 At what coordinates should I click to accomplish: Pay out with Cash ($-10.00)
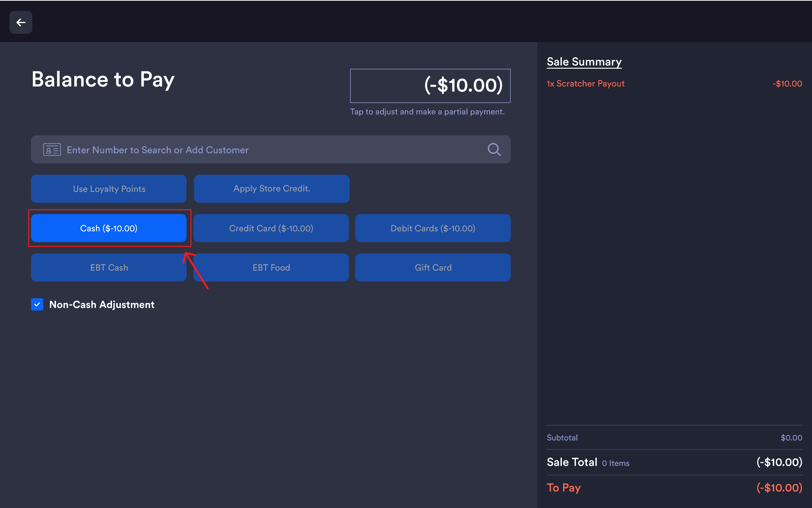point(109,228)
